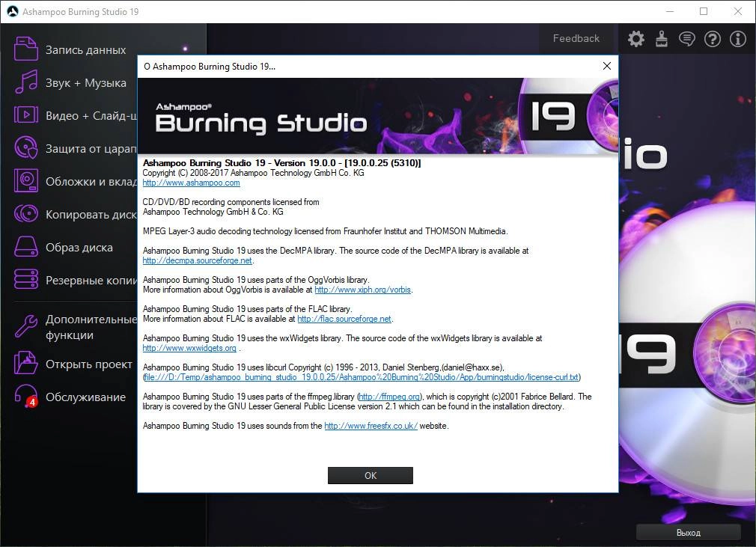Open the xiph.org/vorbis link
Viewport: 756px width, 547px height.
[x=362, y=290]
